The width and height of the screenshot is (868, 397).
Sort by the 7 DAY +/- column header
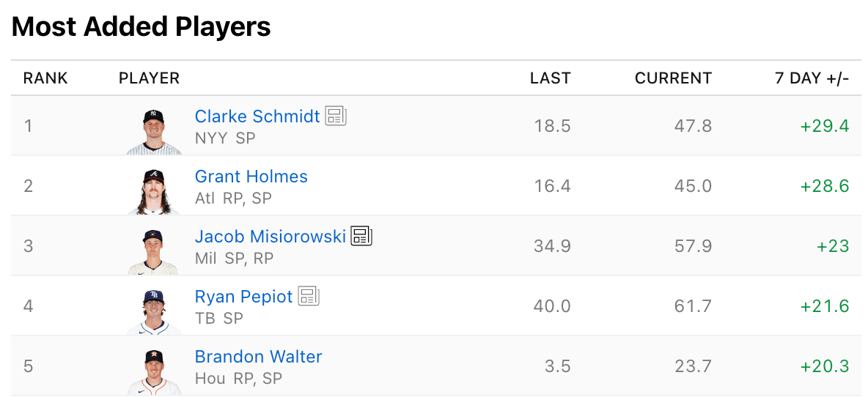[812, 78]
